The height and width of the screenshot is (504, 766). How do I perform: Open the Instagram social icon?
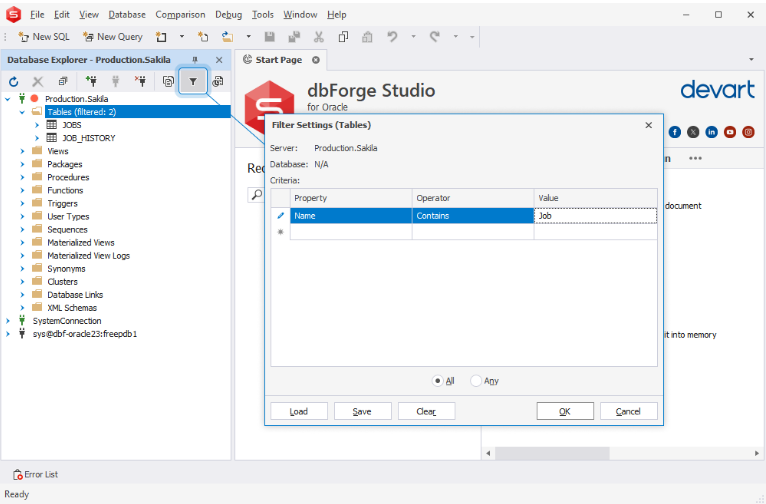point(748,132)
